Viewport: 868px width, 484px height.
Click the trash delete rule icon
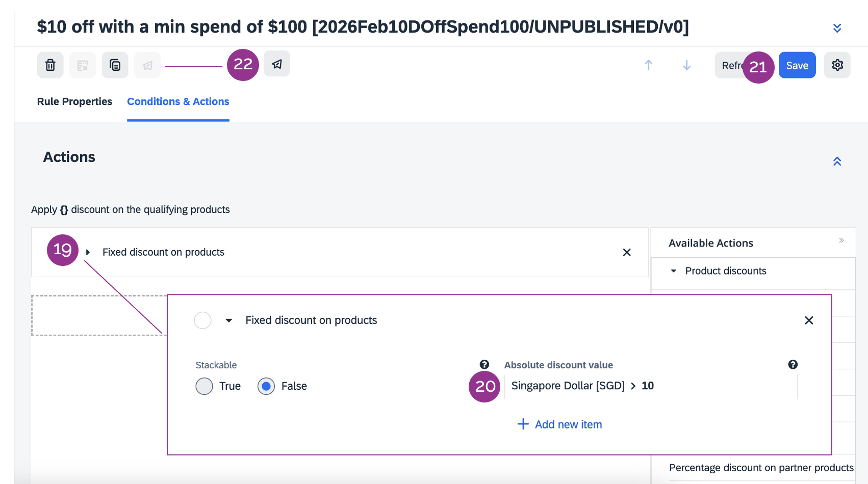[50, 65]
